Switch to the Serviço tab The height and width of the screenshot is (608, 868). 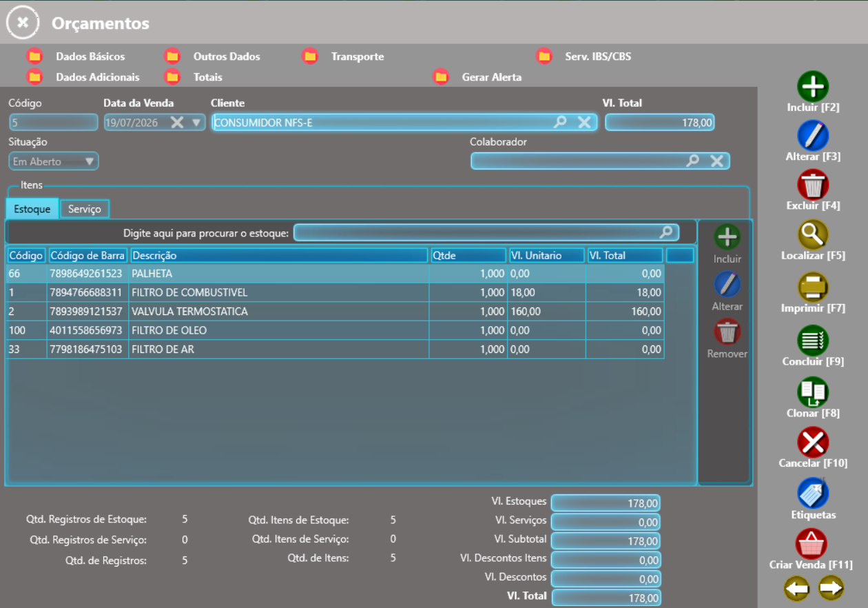(x=85, y=209)
